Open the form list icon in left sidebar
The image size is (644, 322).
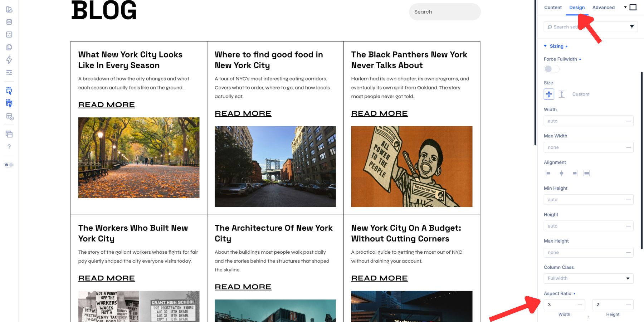coord(9,34)
